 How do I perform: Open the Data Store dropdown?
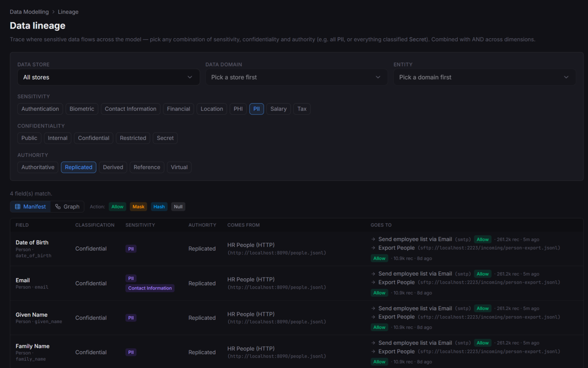[x=108, y=77]
